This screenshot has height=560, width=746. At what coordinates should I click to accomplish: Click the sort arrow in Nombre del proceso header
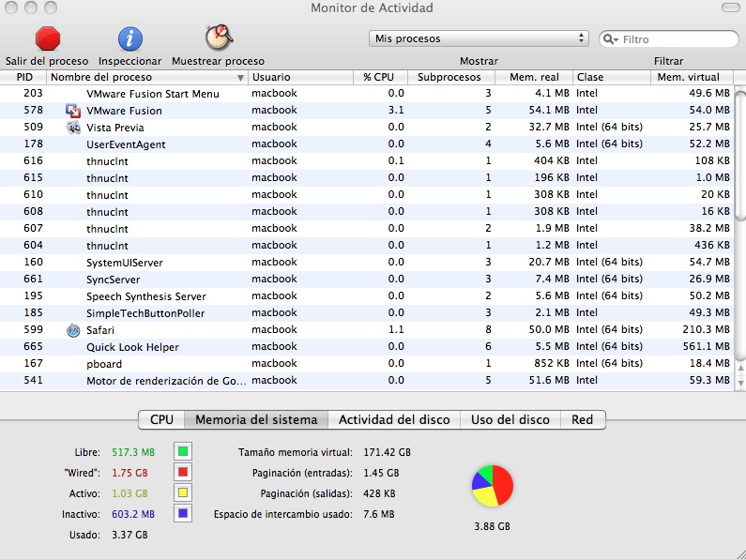point(241,78)
